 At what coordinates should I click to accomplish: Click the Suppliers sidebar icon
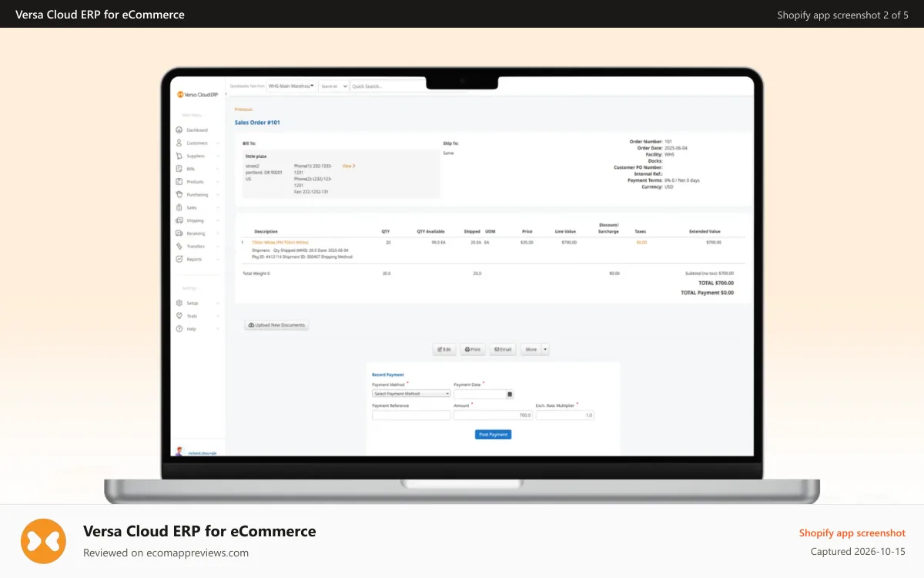tap(179, 156)
